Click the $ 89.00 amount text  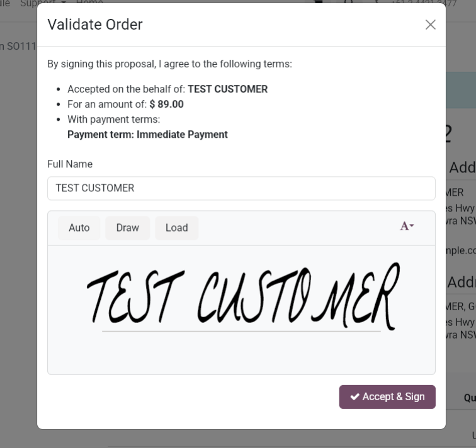coord(166,104)
